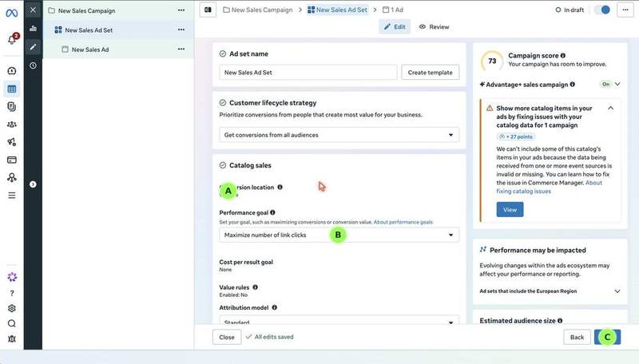Viewport: 639px width, 364px height.
Task: Switch to the Review tab
Action: point(434,27)
